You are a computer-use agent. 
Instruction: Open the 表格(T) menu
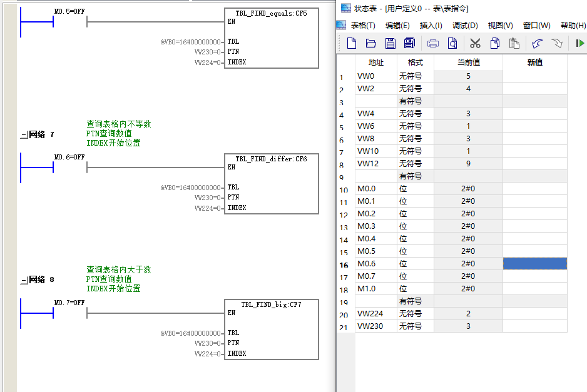point(363,26)
